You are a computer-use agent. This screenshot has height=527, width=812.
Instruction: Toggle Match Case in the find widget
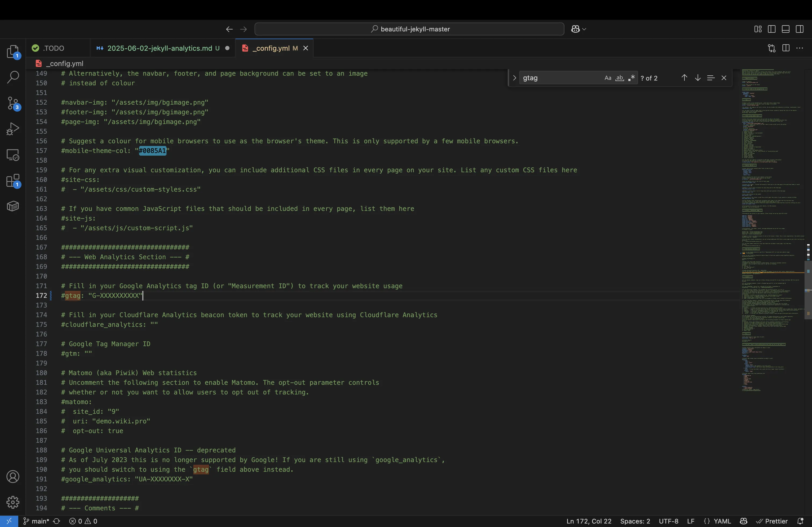click(x=608, y=78)
